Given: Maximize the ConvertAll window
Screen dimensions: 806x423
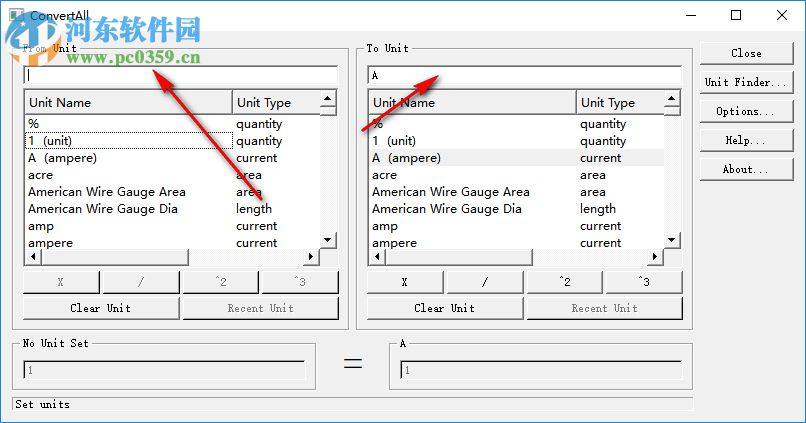Looking at the screenshot, I should 736,15.
